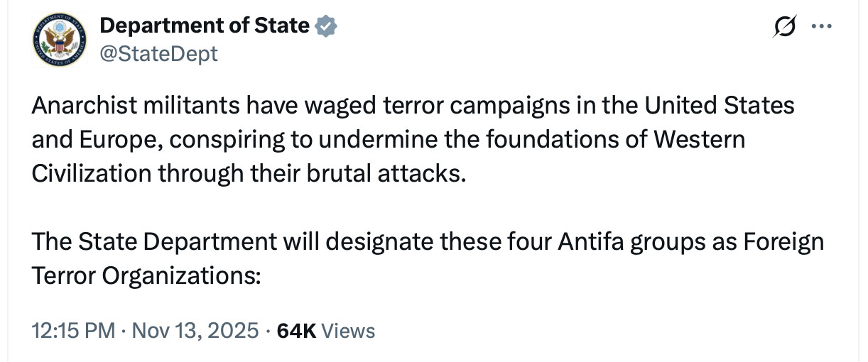The image size is (868, 362).
Task: Click the Views label
Action: (x=348, y=330)
